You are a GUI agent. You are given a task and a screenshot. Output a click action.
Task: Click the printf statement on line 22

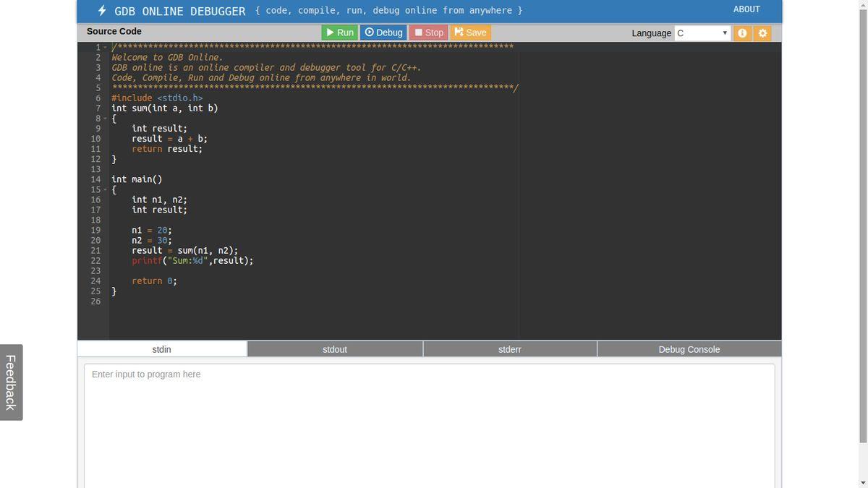coord(192,260)
